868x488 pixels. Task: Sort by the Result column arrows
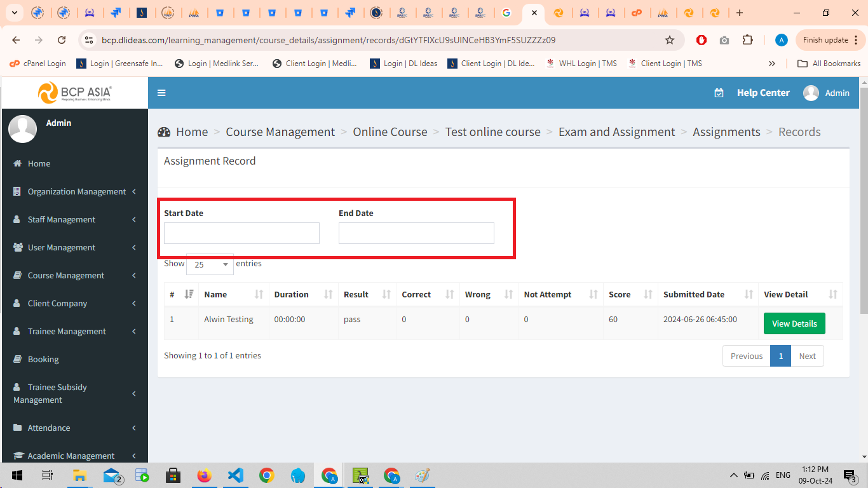[386, 294]
